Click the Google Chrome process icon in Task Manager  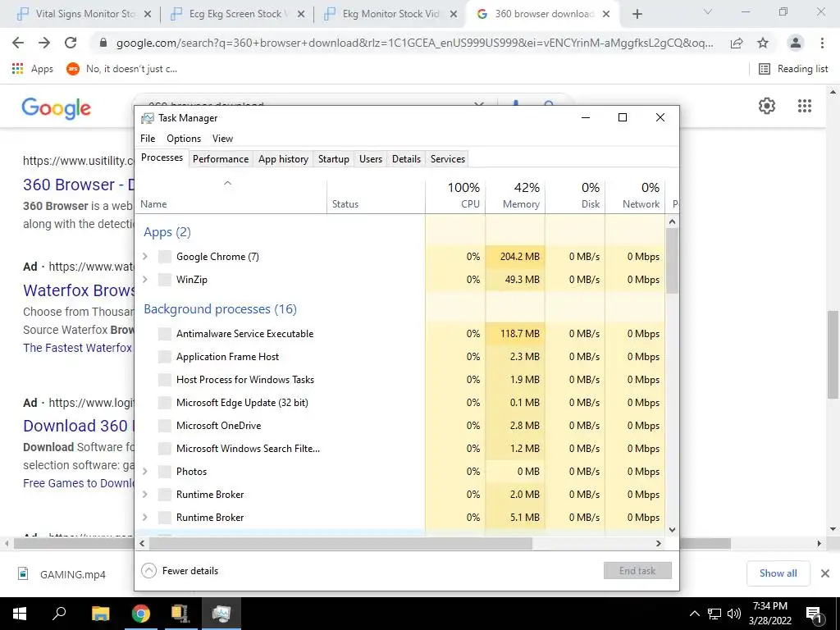click(x=165, y=257)
